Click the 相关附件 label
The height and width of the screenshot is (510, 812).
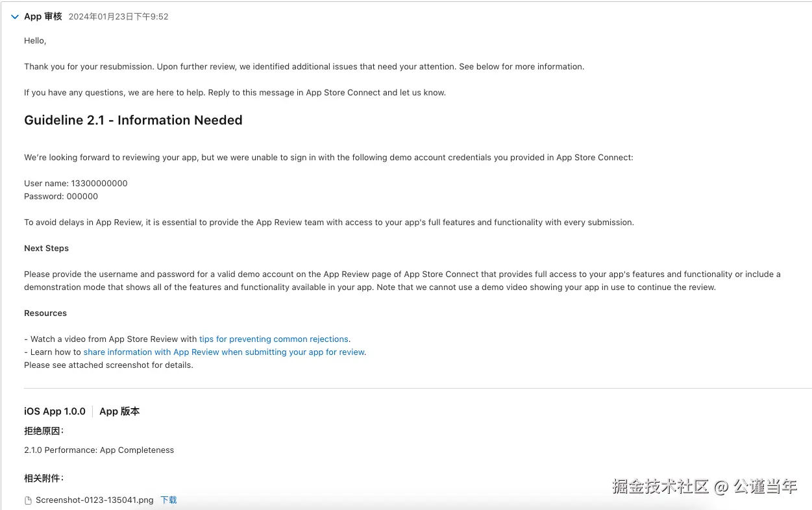[43, 478]
